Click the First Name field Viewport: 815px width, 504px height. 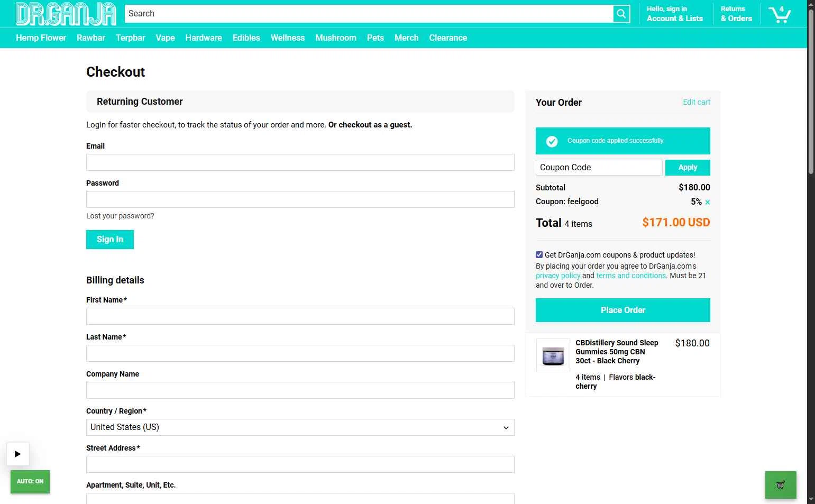tap(300, 316)
